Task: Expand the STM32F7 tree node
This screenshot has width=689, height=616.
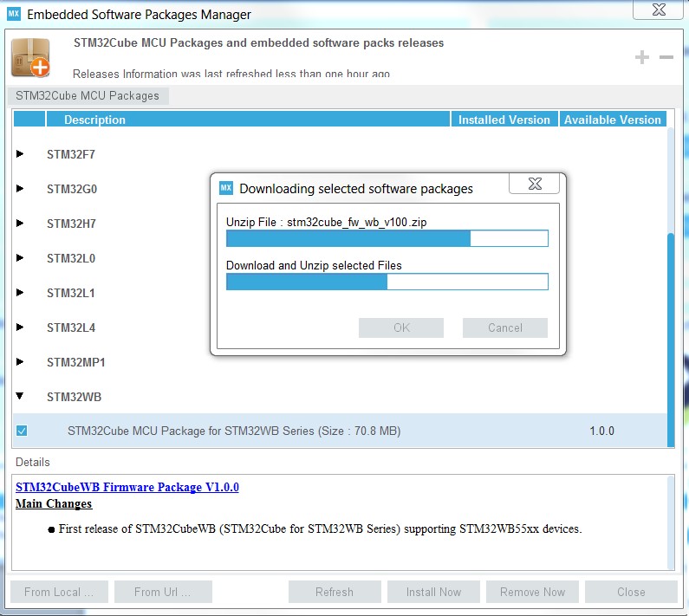Action: point(20,153)
